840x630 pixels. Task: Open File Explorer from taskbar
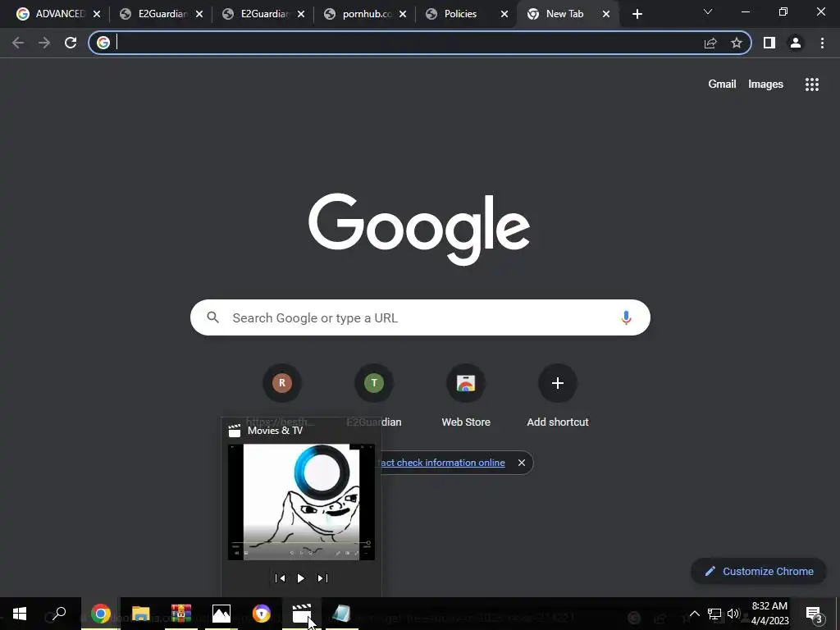tap(140, 614)
